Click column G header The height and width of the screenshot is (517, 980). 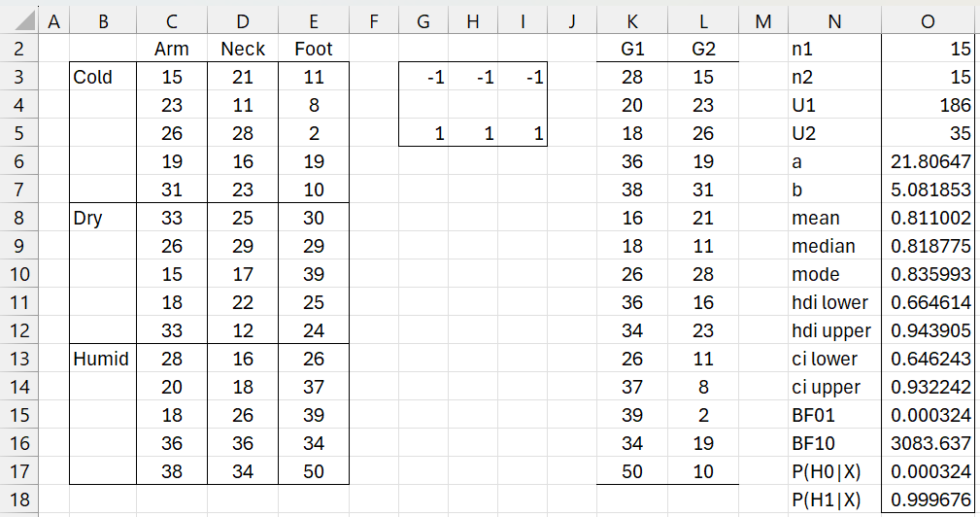point(422,19)
